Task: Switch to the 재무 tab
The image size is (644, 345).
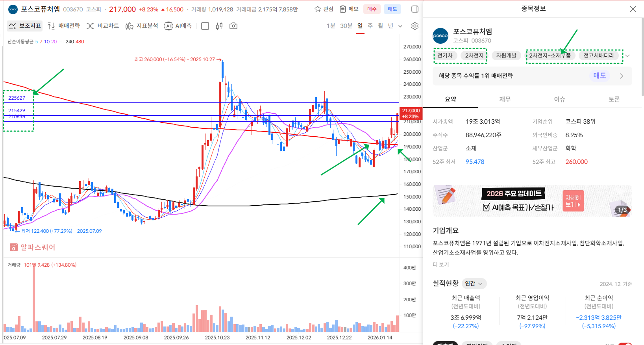Action: click(505, 99)
